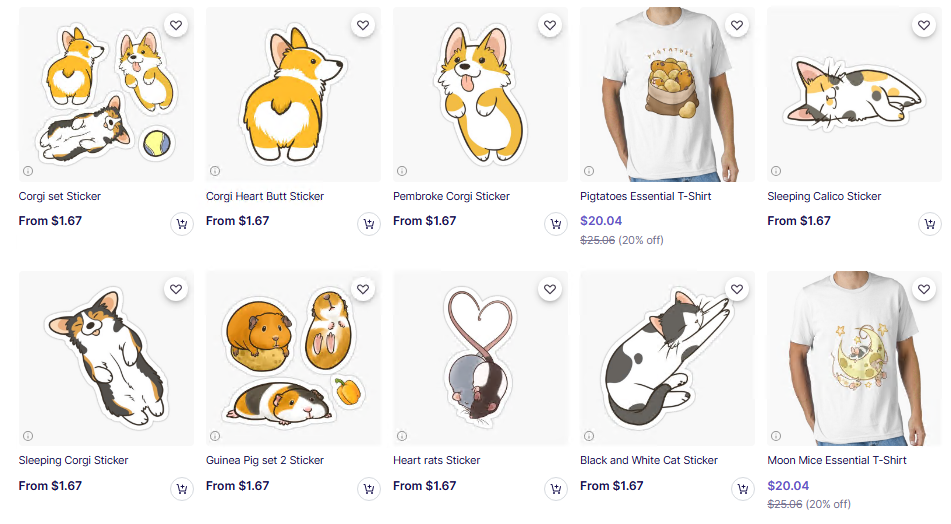Screen dimensions: 951x524
Task: View the Black and White Cat Sticker image
Action: [661, 359]
